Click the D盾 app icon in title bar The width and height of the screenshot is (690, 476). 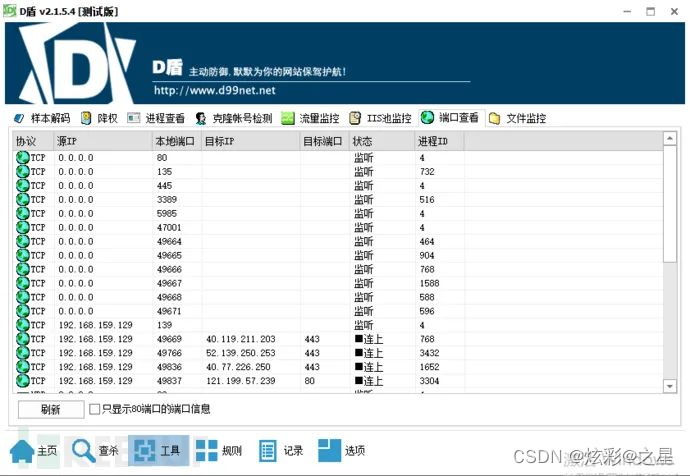pos(10,11)
